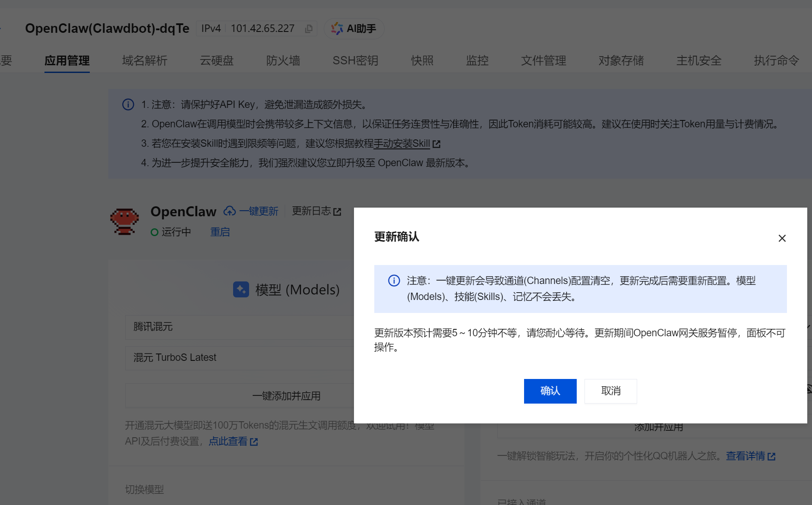Click the OpenClaw mascot avatar
Screen dimensions: 812x505
pyautogui.click(x=124, y=221)
